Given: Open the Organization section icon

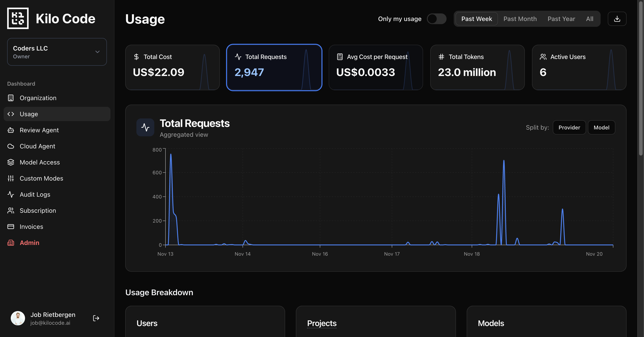Looking at the screenshot, I should click(11, 98).
